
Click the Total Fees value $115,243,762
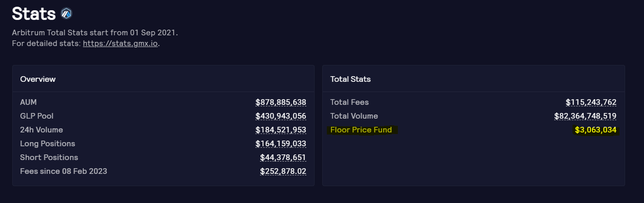[x=591, y=102]
